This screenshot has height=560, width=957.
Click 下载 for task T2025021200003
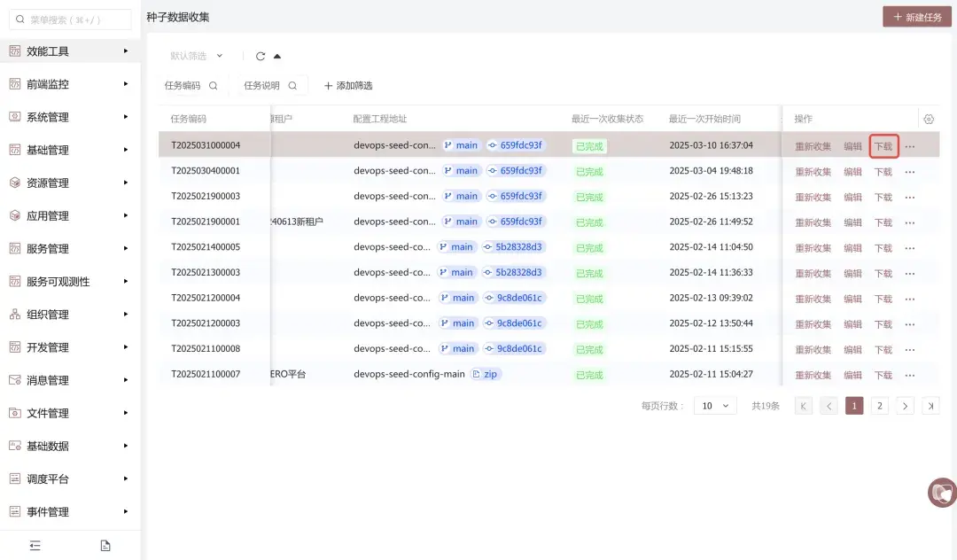[x=883, y=324]
